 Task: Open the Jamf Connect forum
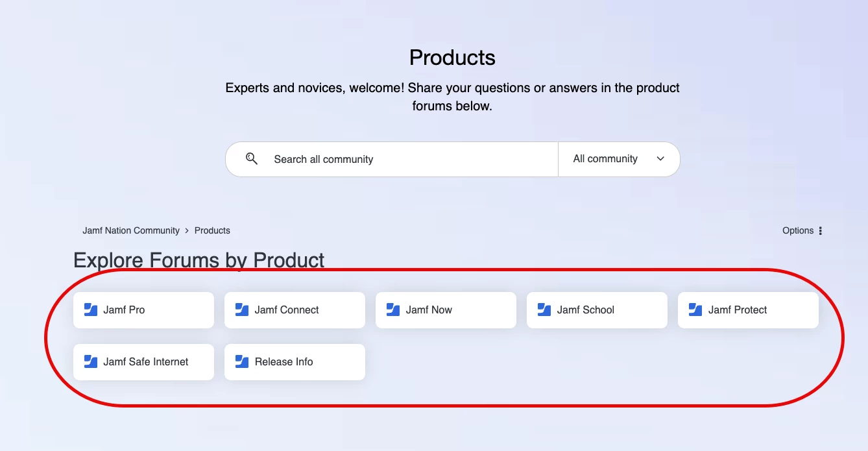[x=295, y=310]
